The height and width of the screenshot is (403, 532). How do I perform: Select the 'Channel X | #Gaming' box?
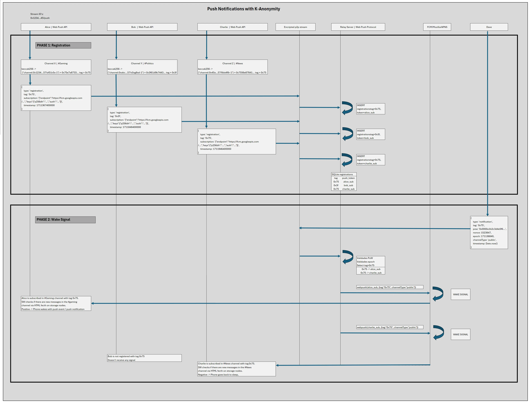click(56, 67)
